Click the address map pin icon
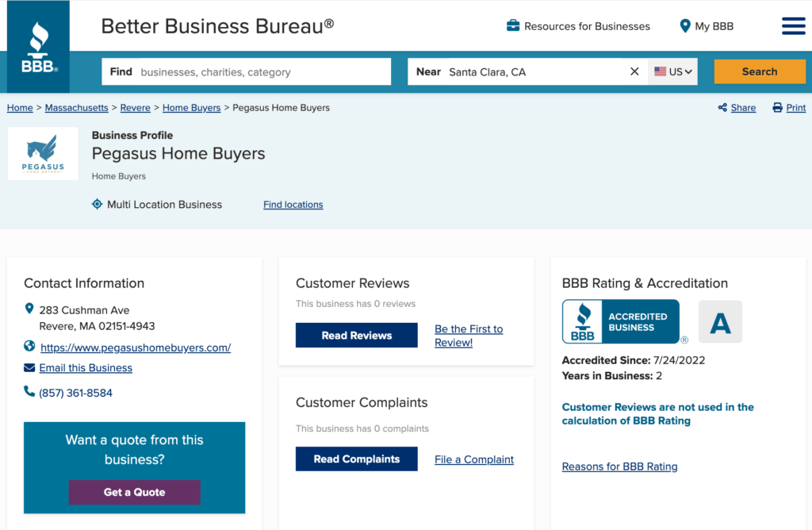Image resolution: width=812 pixels, height=530 pixels. click(x=29, y=309)
